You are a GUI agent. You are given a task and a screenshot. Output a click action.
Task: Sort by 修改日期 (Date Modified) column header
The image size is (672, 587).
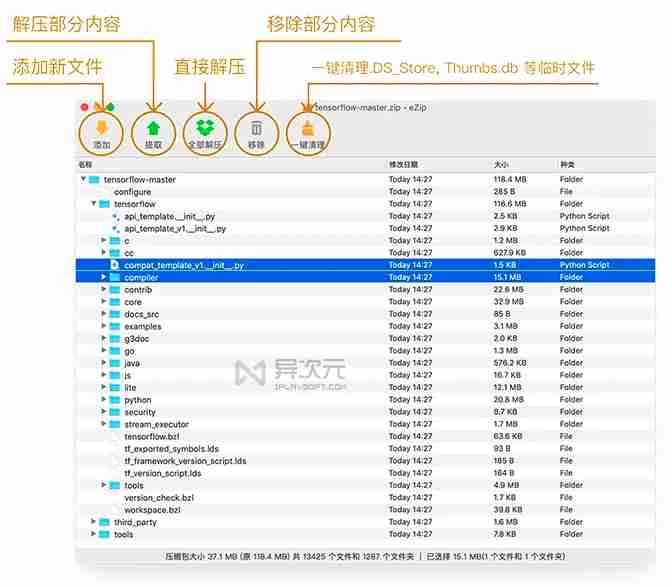coord(404,164)
